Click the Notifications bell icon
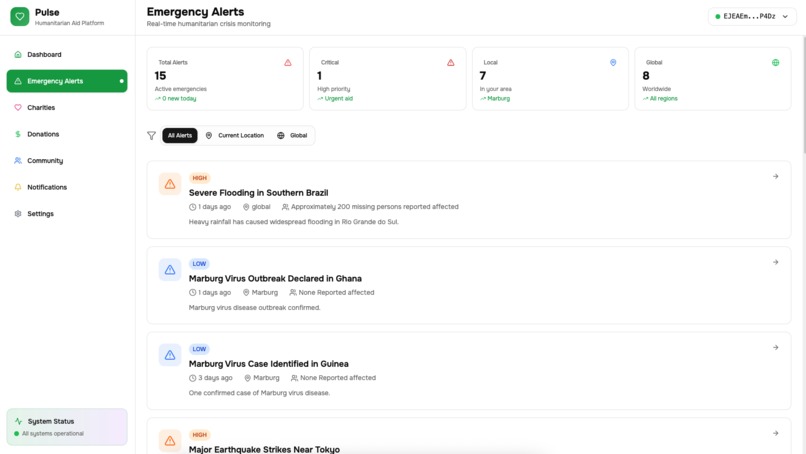The image size is (806, 454). (x=18, y=187)
